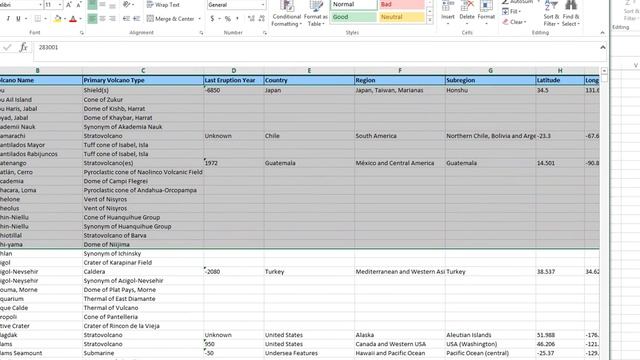Toggle right text alignment
Screen dimensions: 640x360
click(112, 19)
